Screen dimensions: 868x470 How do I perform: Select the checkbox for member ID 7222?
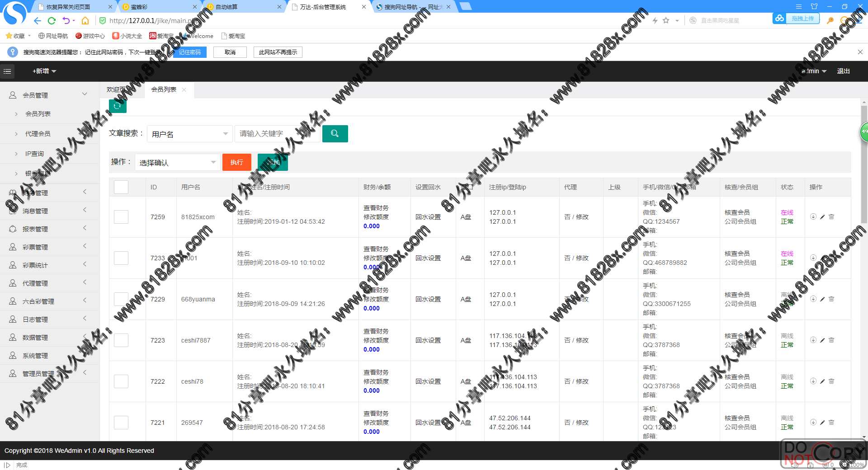(x=121, y=381)
